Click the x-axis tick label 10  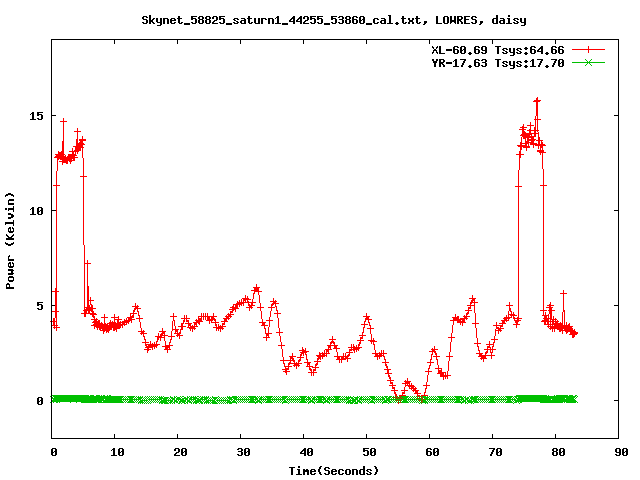[x=117, y=452]
